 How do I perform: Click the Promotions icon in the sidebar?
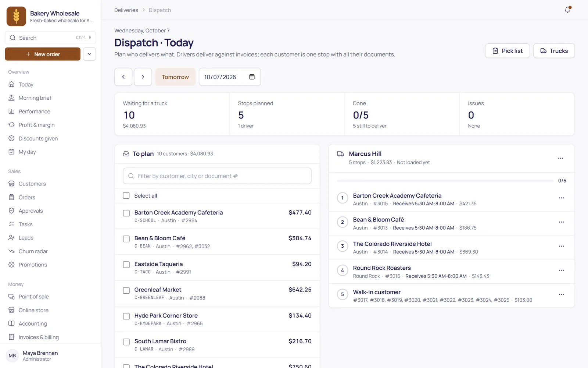(x=11, y=265)
